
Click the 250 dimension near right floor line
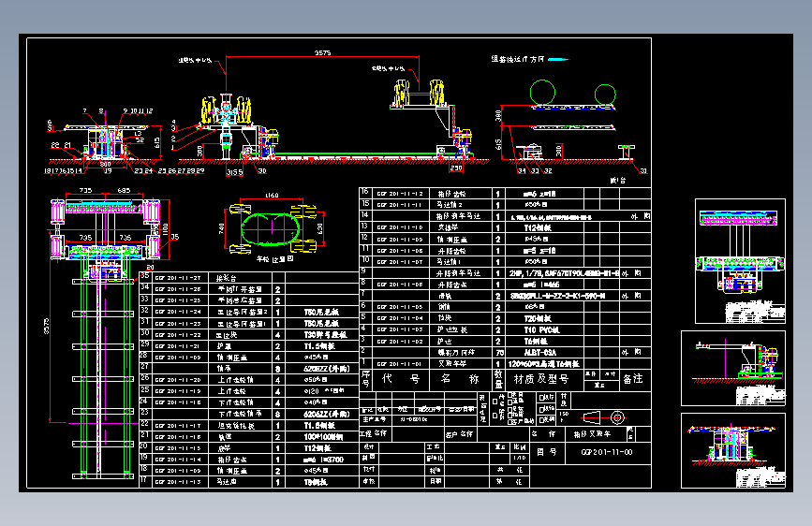pyautogui.click(x=456, y=168)
